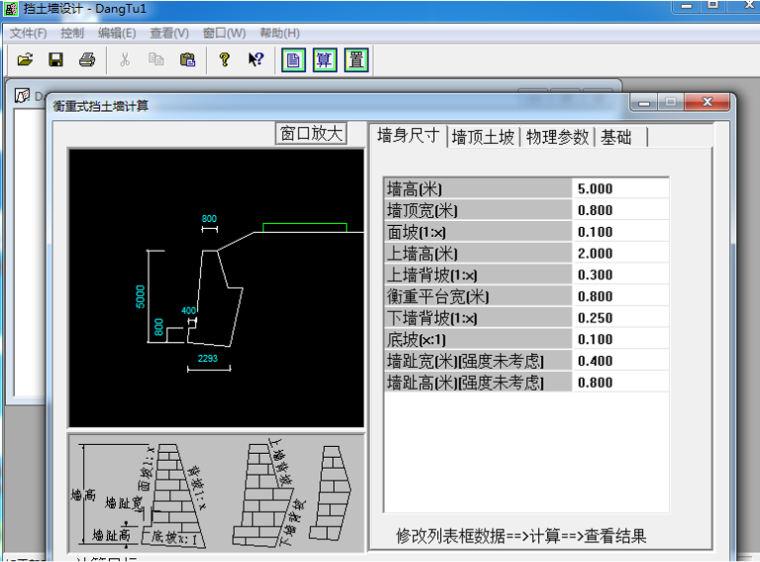Open the 帮助(H) menu
This screenshot has width=760, height=562.
pos(279,33)
